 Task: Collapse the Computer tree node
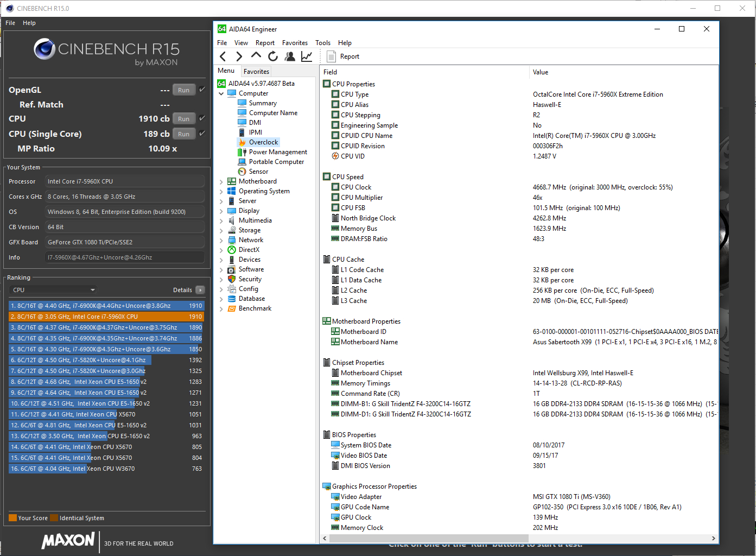[221, 93]
